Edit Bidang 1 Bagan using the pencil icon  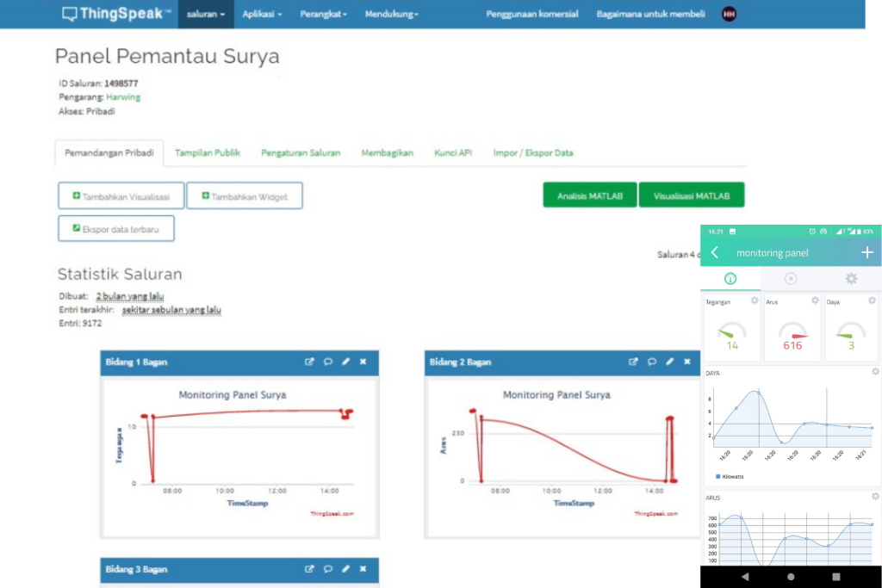click(345, 362)
